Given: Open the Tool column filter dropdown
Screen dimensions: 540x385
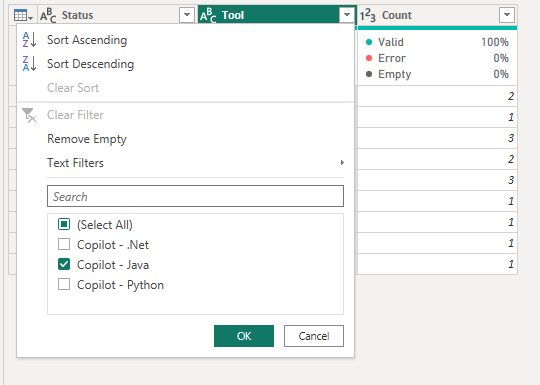Looking at the screenshot, I should coord(347,15).
